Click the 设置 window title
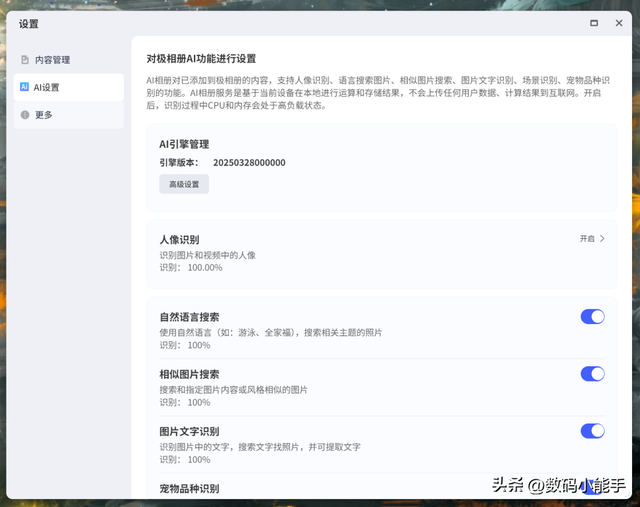Viewport: 640px width, 507px height. (x=29, y=23)
